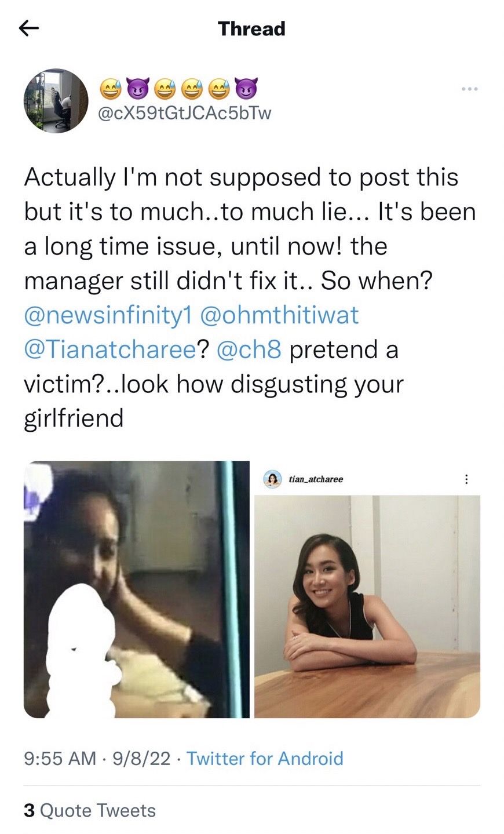Enlarge the right attached image

pyautogui.click(x=367, y=603)
